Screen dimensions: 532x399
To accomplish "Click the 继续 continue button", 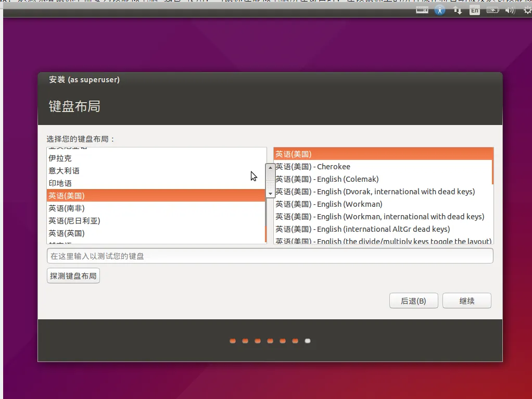I will pyautogui.click(x=466, y=301).
